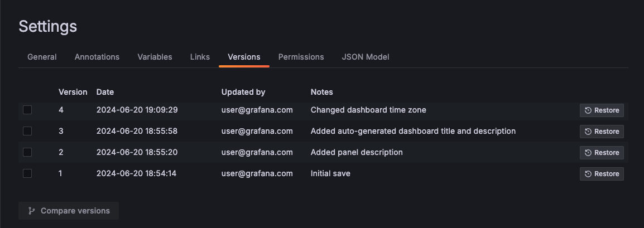Click restore icon for version 2

(x=588, y=153)
